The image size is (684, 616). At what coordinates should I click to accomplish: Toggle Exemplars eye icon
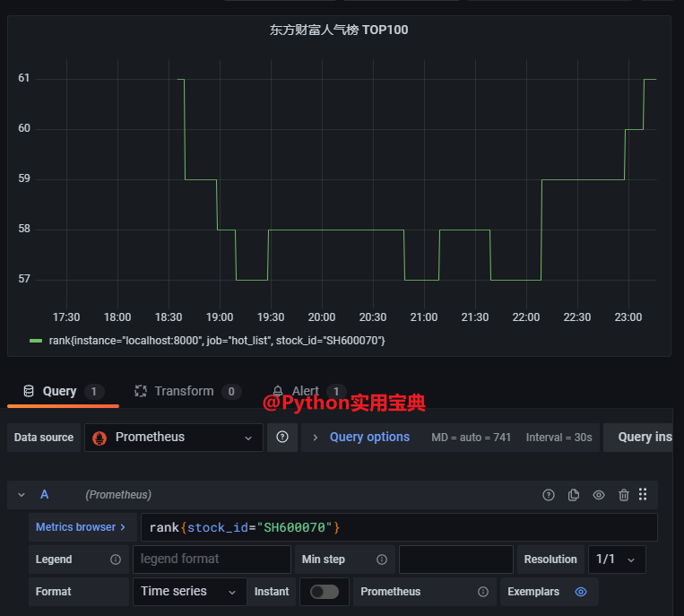[x=581, y=592]
